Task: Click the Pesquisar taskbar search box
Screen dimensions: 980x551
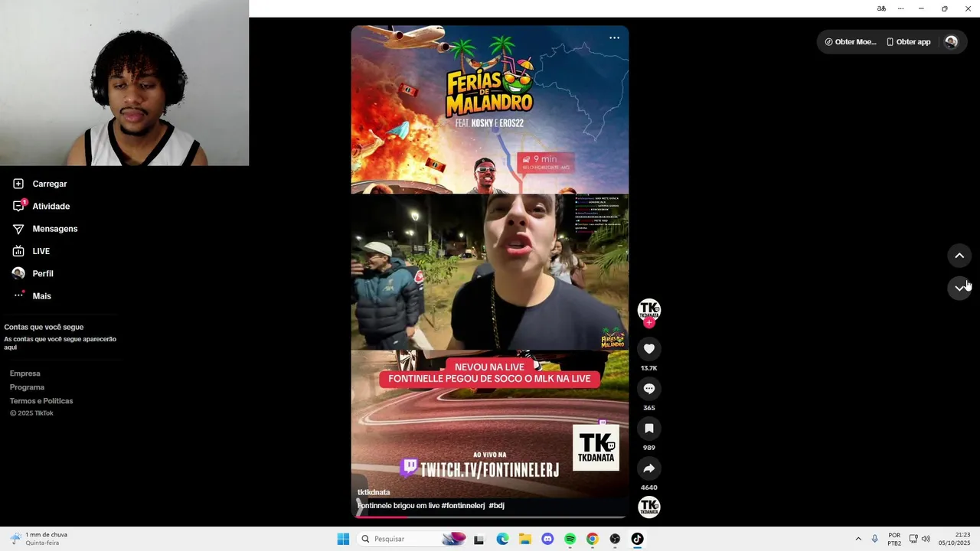Action: pos(412,539)
